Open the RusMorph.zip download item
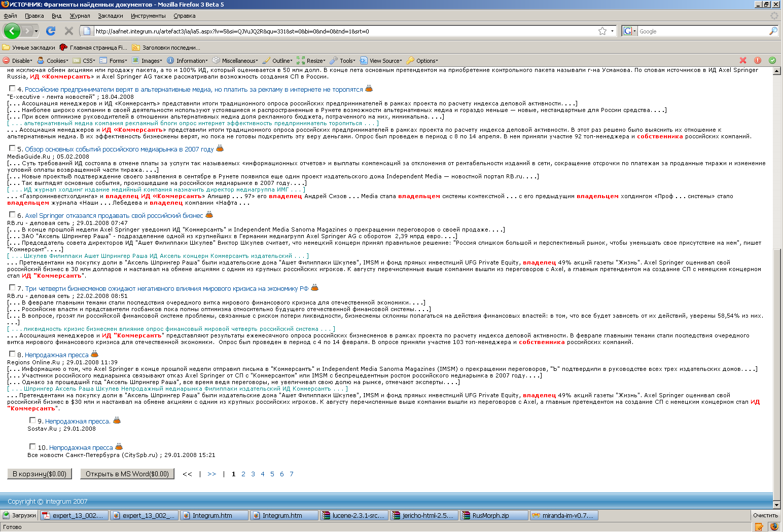The width and height of the screenshot is (783, 532). click(x=493, y=515)
